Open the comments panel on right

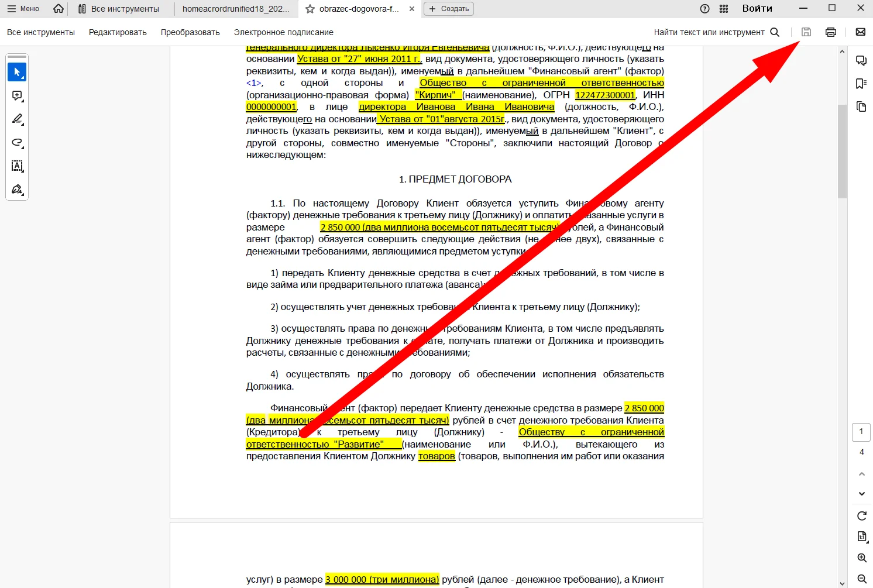861,61
